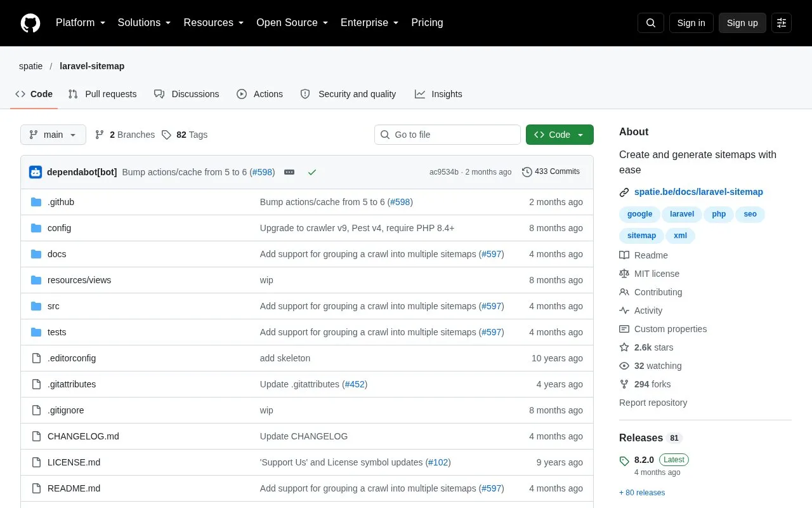
Task: Click the Readme book icon
Action: pos(624,255)
